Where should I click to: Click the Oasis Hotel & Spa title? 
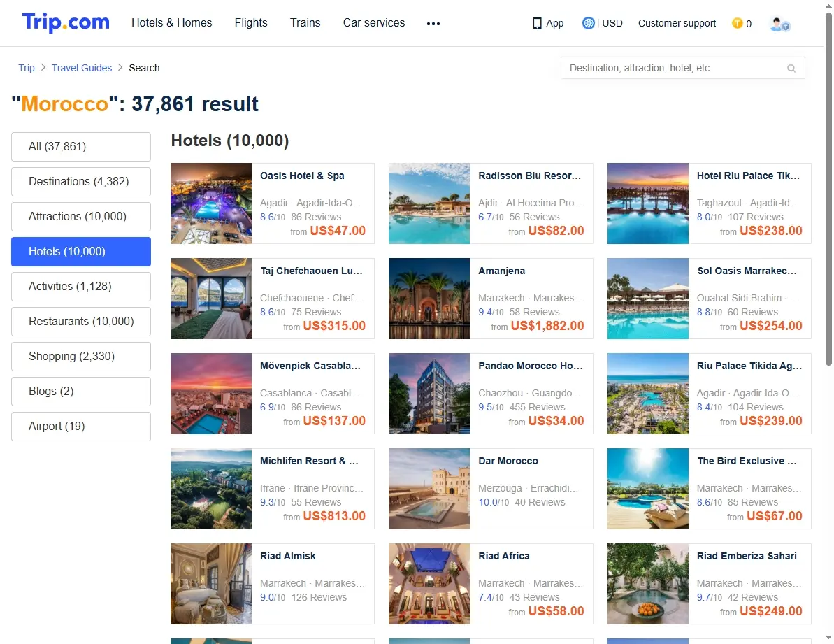pos(302,176)
